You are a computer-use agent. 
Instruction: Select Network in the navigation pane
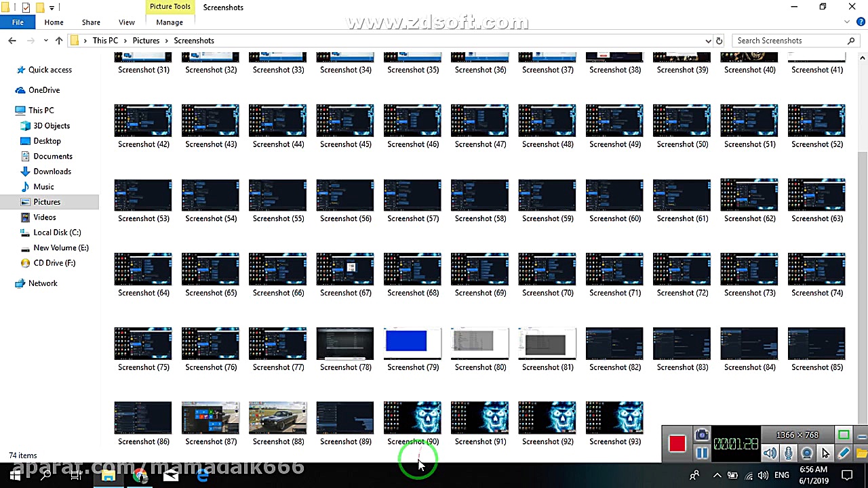click(x=43, y=283)
